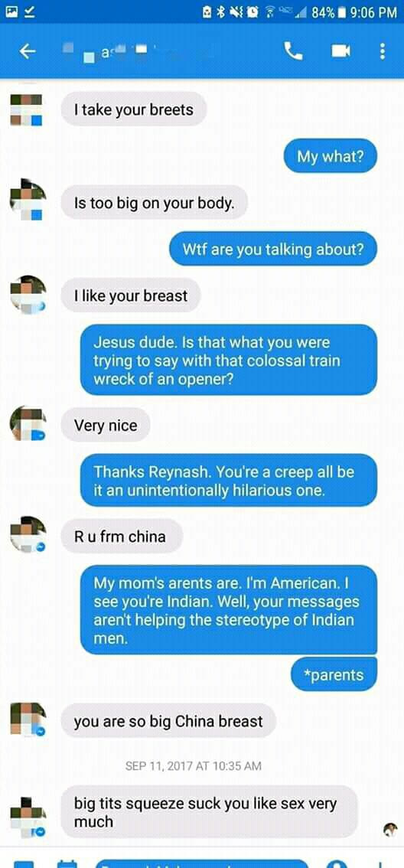Tap the avatar next to "I take your breets"
404x868 pixels.
27,109
